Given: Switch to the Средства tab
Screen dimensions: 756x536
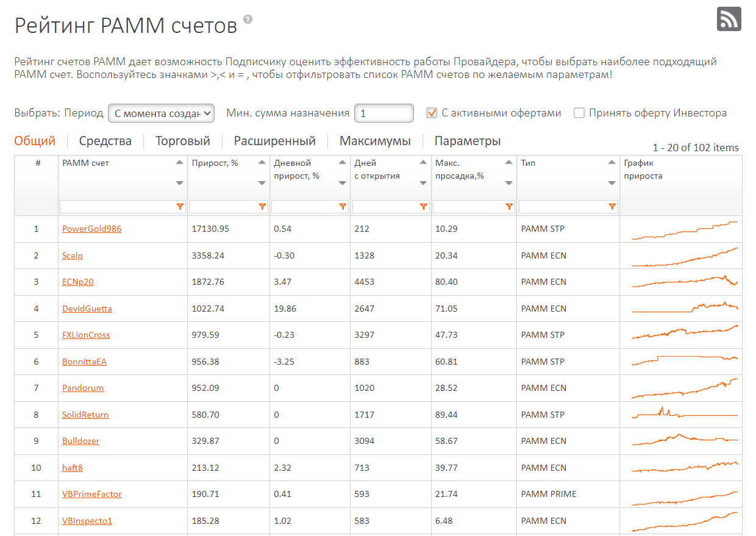Looking at the screenshot, I should click(x=105, y=141).
